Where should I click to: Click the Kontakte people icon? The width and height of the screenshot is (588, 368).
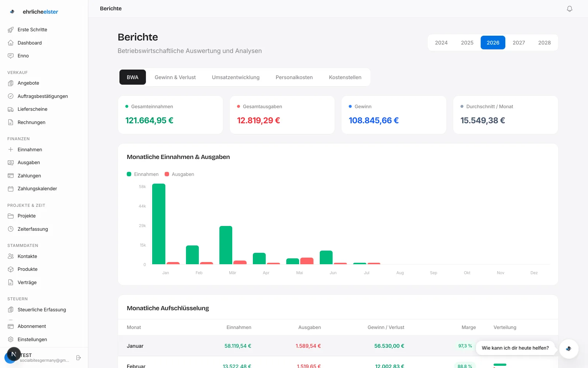coord(11,256)
